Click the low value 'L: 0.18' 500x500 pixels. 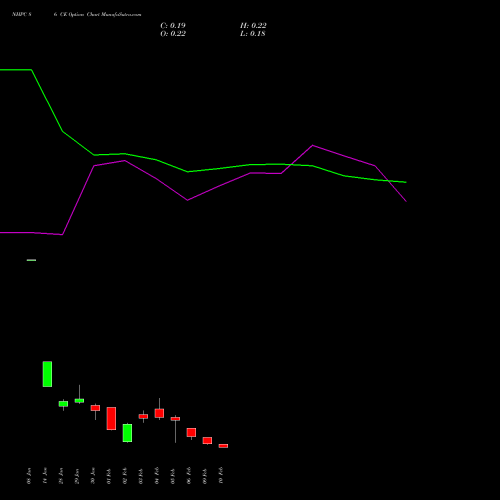pos(253,34)
